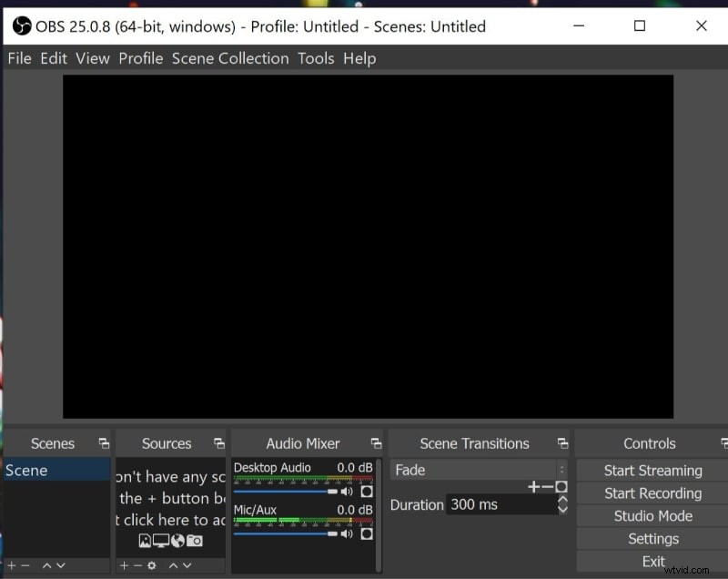Open OBS Settings
This screenshot has width=728, height=579.
tap(652, 538)
